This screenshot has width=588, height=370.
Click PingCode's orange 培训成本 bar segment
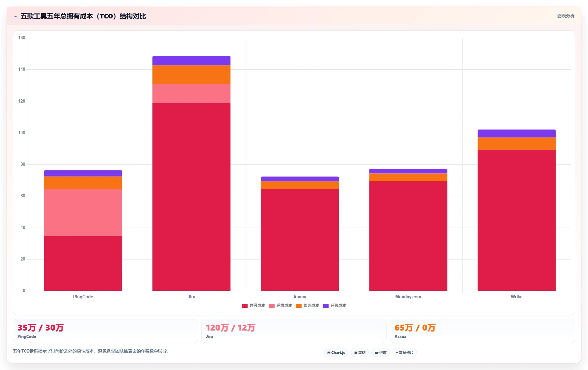pos(83,183)
